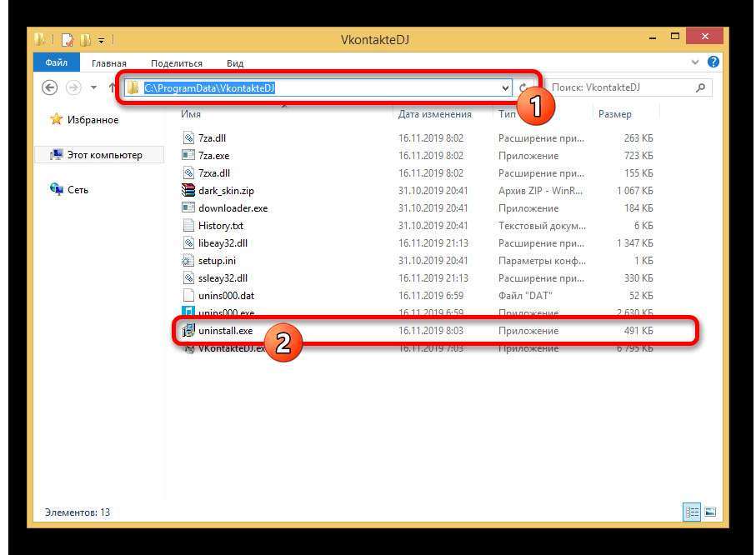Click the magnifier search icon
Image resolution: width=756 pixels, height=555 pixels.
click(700, 87)
